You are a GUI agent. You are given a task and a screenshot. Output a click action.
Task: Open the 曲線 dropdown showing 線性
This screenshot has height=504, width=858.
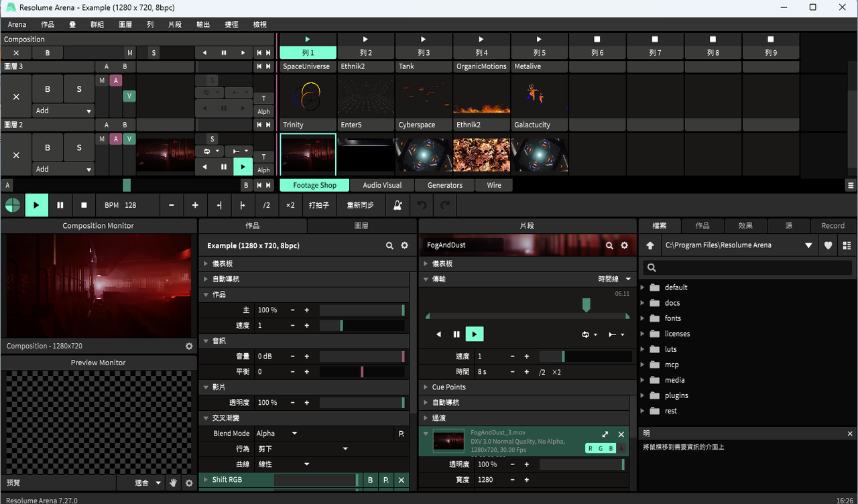pyautogui.click(x=284, y=464)
